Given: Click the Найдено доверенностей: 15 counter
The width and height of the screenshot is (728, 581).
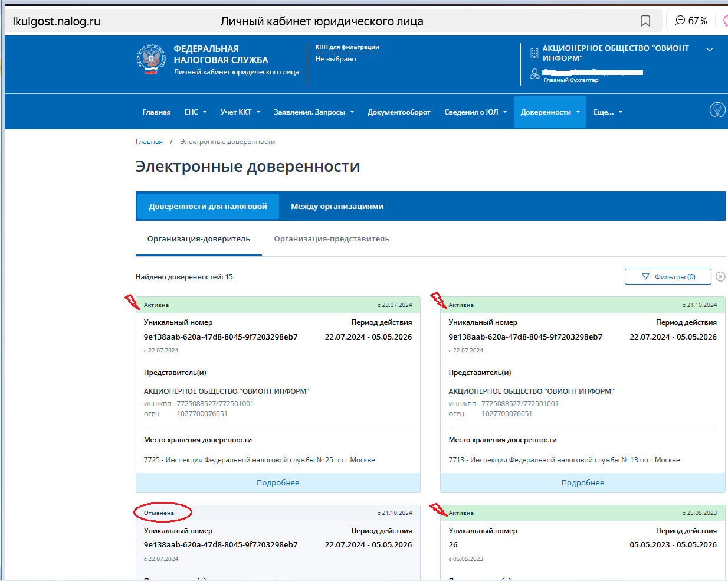Looking at the screenshot, I should pos(184,277).
